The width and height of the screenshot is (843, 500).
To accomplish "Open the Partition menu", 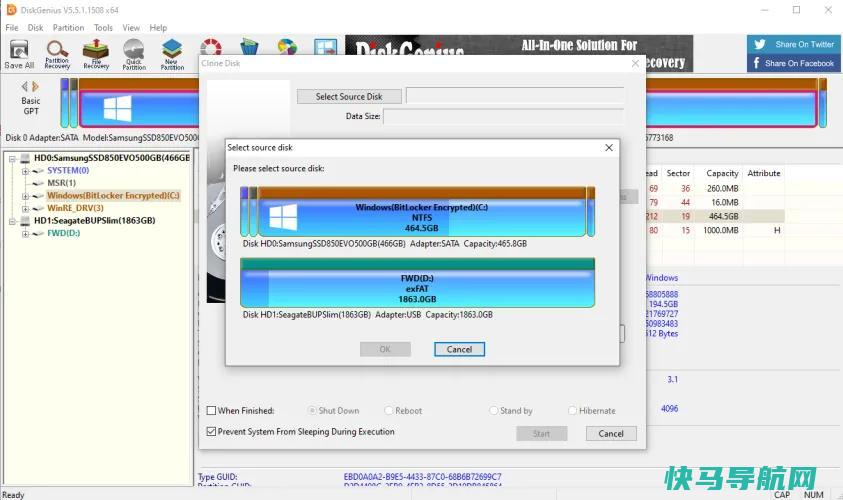I will tap(68, 27).
